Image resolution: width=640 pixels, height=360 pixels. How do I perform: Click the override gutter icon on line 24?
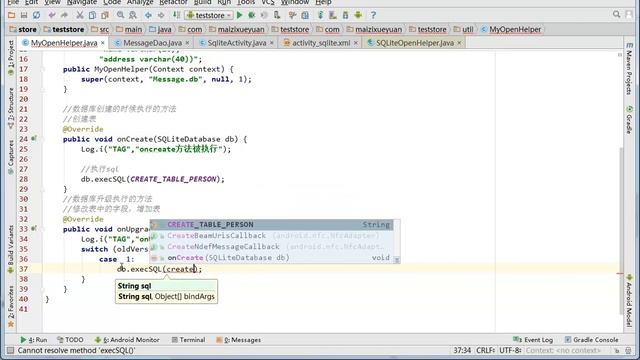(34, 139)
